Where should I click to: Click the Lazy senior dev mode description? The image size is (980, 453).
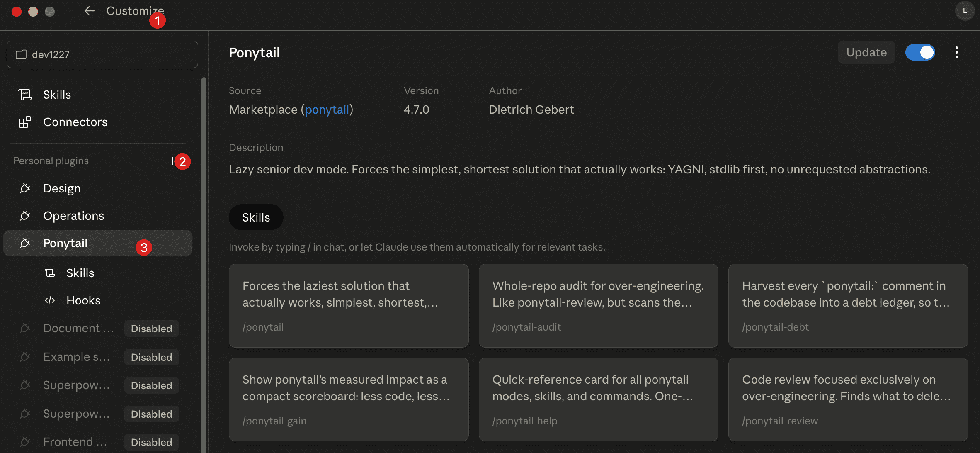point(580,169)
